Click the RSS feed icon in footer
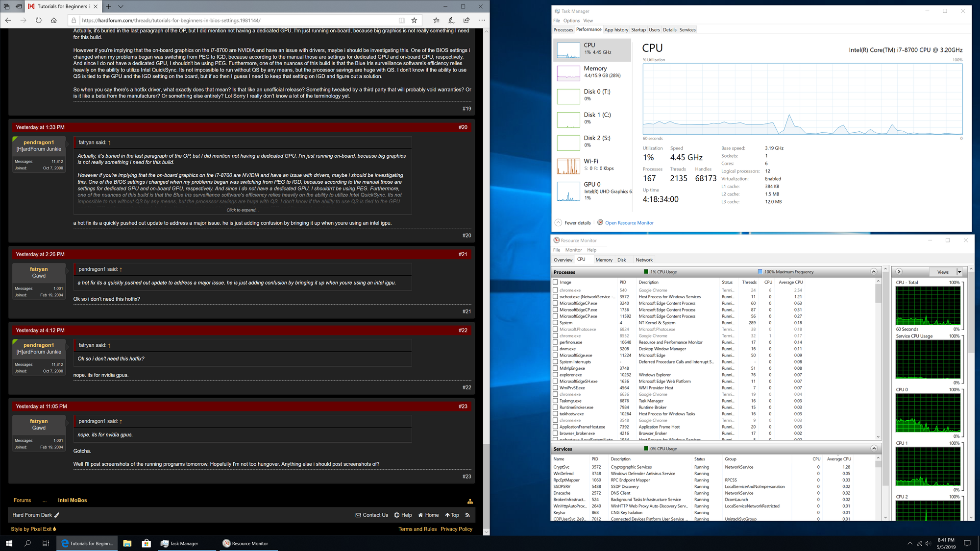The height and width of the screenshot is (551, 980). tap(467, 515)
